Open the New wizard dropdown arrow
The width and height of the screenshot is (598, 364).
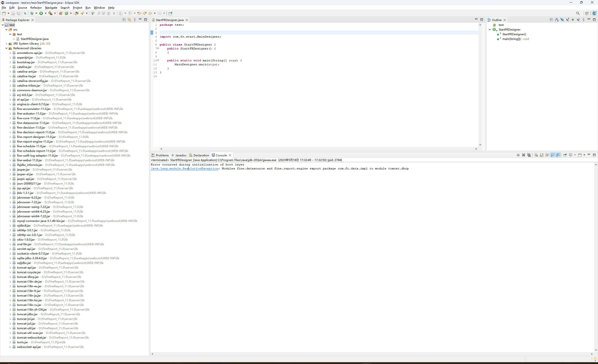pos(8,13)
